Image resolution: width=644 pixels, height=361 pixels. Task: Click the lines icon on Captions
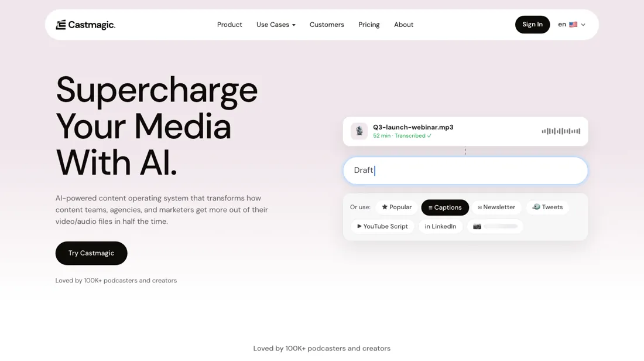point(430,208)
